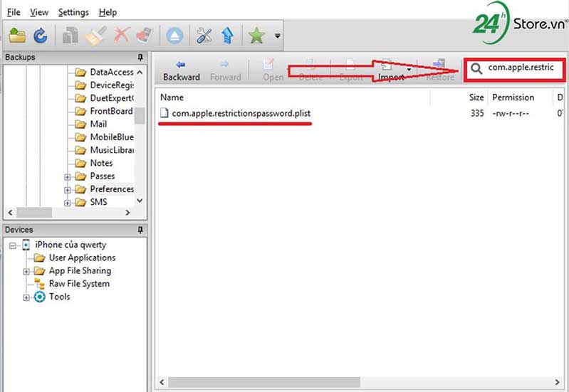
Task: Open the Settings menu
Action: coord(73,12)
